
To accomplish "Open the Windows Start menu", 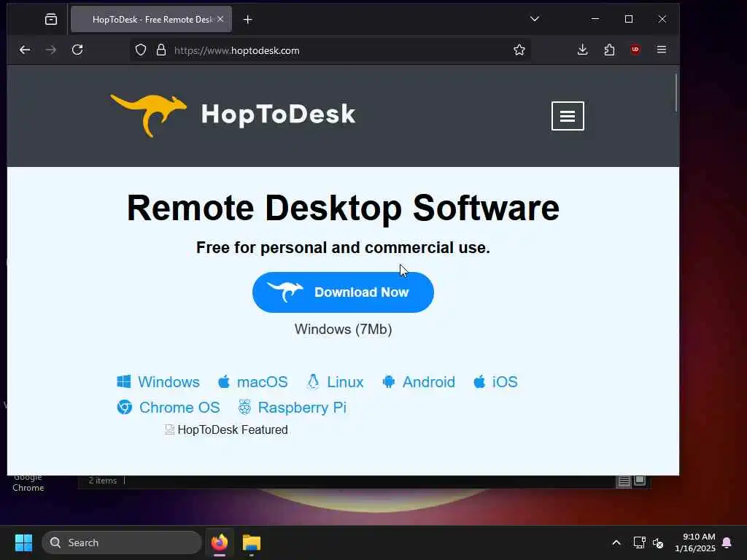I will pyautogui.click(x=23, y=542).
